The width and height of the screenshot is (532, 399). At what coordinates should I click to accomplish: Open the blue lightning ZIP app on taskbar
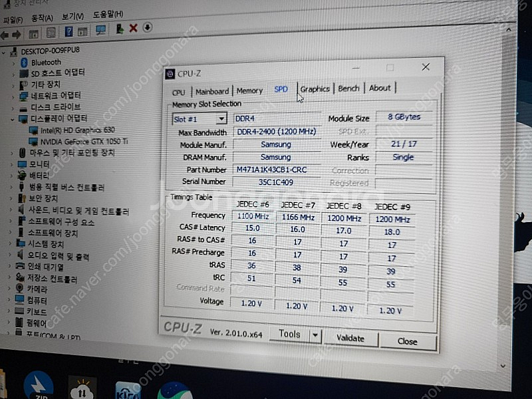pos(39,386)
